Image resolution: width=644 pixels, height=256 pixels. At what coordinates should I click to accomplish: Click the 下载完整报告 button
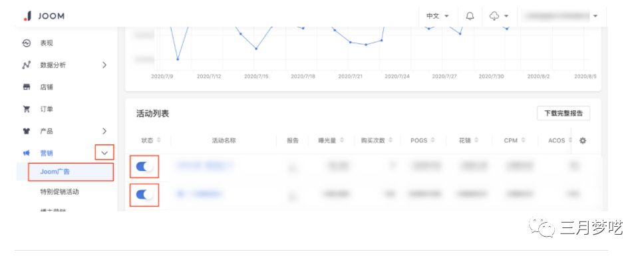tap(563, 113)
